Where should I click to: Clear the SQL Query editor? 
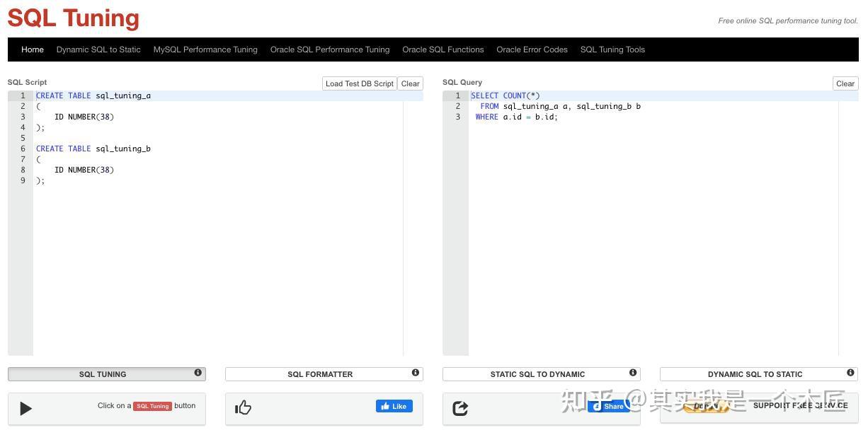845,83
